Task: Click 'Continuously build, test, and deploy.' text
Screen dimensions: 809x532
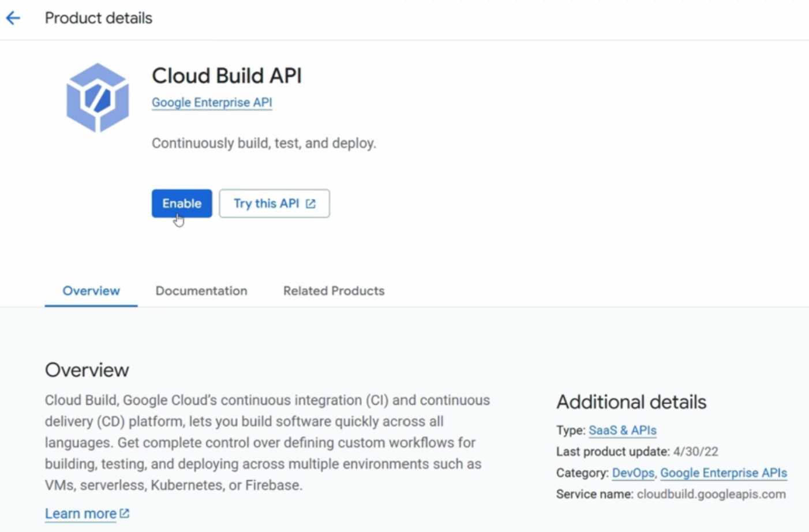Action: point(264,143)
